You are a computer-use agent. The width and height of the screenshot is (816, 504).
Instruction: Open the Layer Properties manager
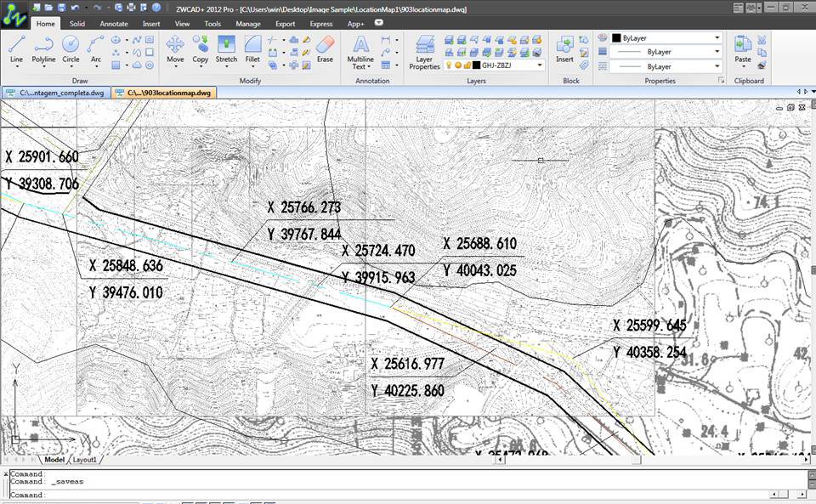[x=424, y=51]
